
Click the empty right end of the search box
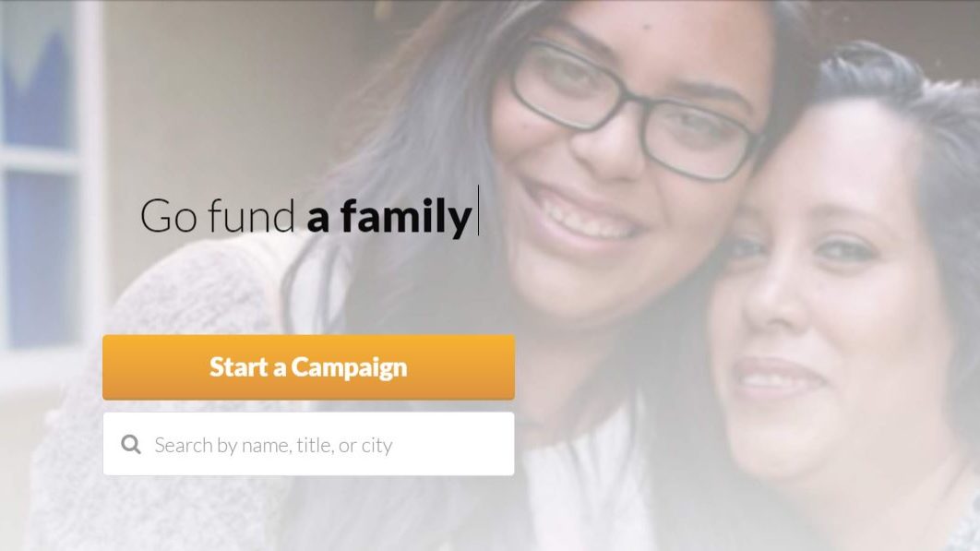[x=462, y=444]
